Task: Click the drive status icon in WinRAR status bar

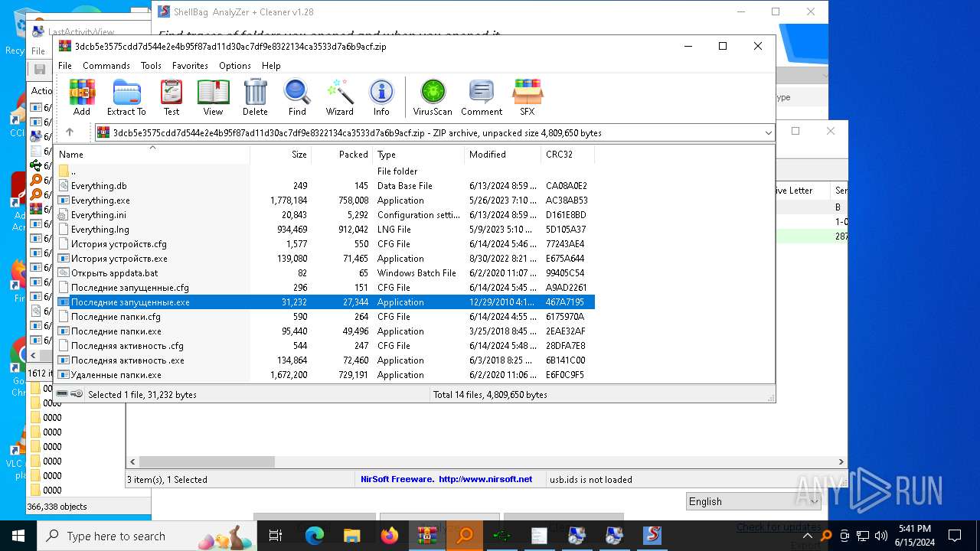Action: click(62, 394)
